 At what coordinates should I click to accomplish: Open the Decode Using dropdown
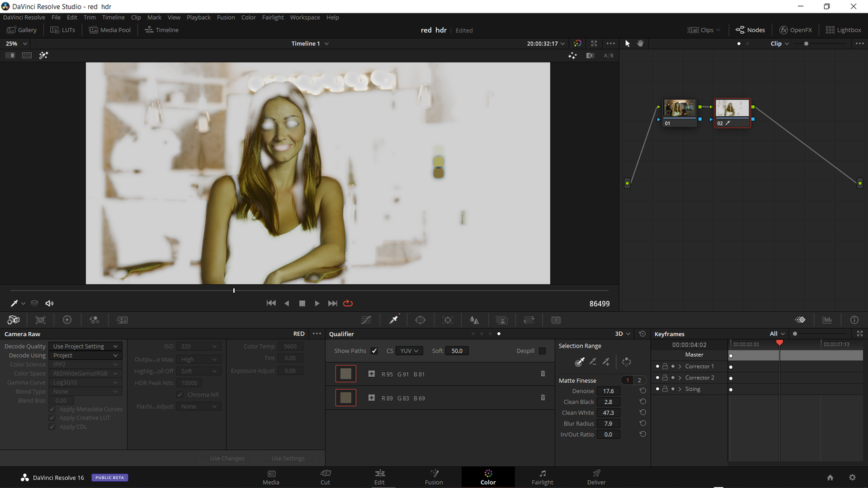(x=85, y=355)
